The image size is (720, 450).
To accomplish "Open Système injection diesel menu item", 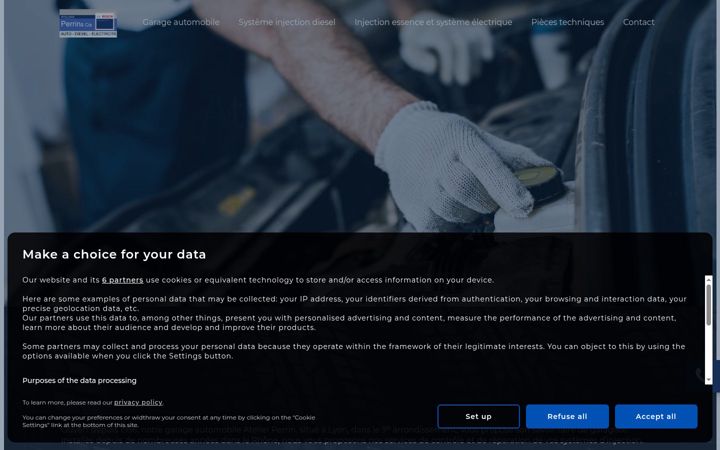I will [287, 22].
